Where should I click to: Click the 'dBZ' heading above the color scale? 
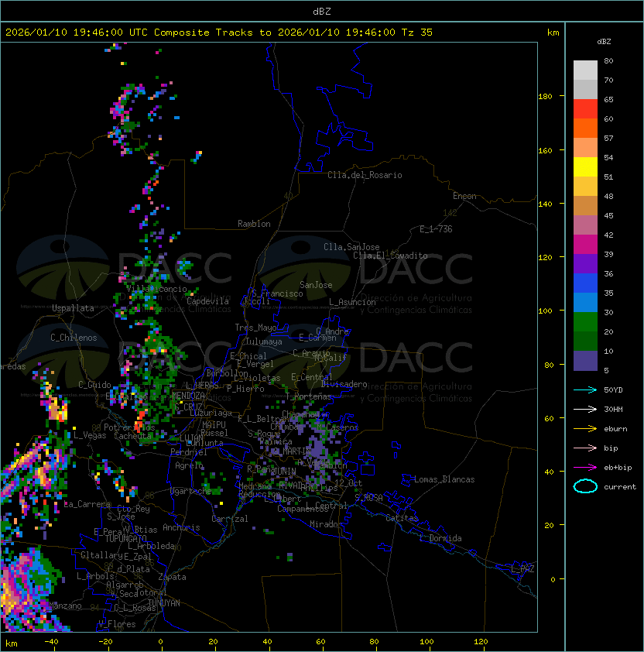pos(604,42)
